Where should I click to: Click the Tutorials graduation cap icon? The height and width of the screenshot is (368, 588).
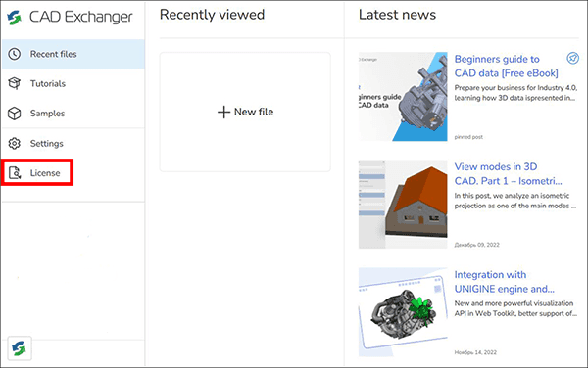(15, 83)
